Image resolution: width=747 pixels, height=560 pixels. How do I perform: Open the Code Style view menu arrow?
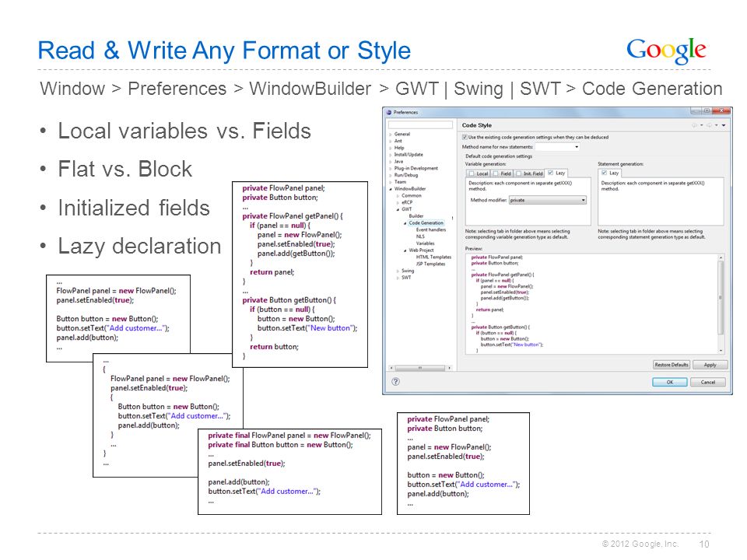724,125
